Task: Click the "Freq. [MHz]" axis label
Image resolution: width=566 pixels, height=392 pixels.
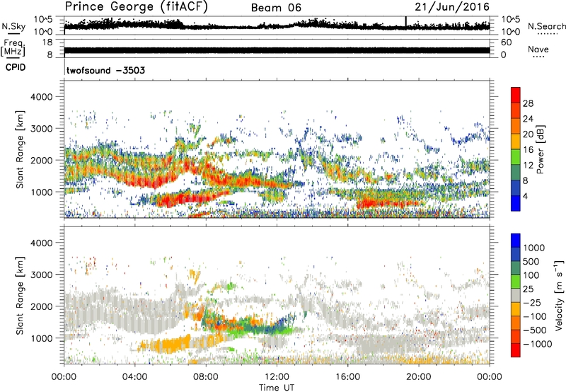Action: pos(13,48)
